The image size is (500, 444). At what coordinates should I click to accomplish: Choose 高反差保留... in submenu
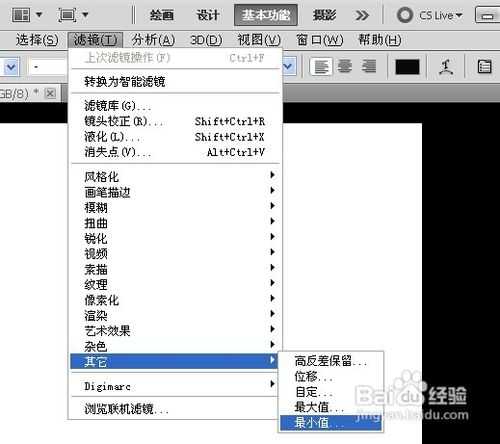pyautogui.click(x=331, y=361)
